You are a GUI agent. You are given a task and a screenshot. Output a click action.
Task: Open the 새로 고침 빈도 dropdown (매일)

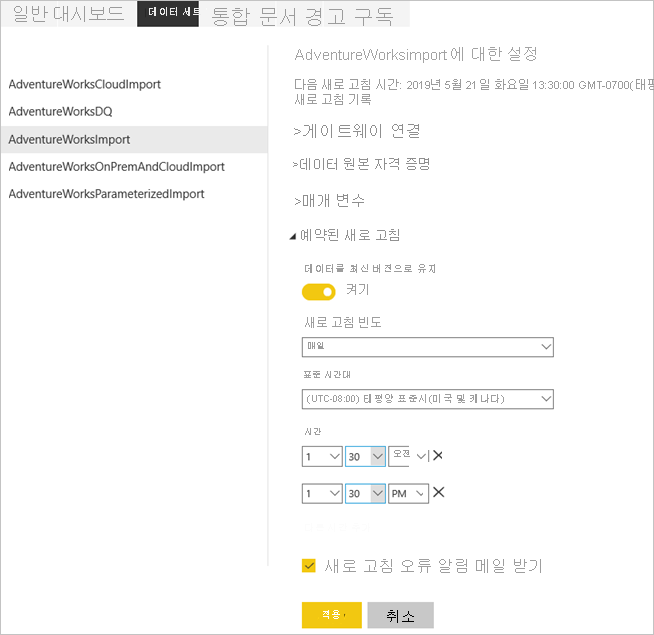tap(428, 347)
